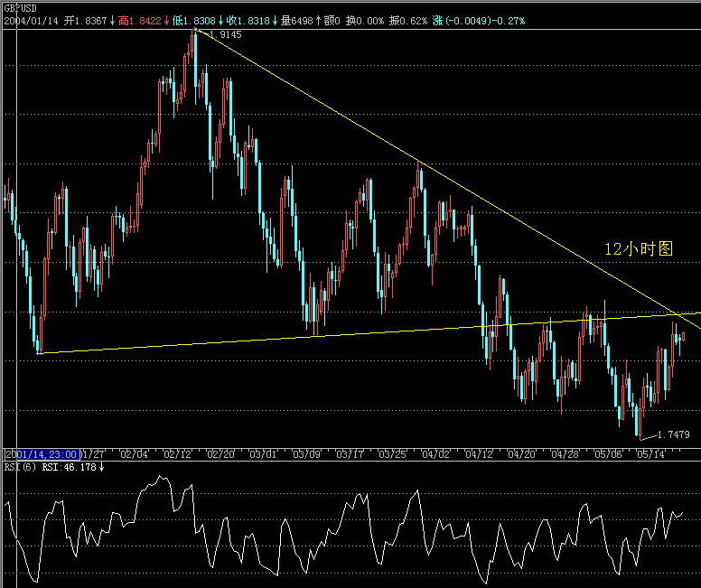Click the amplitude value 振0.62%
The width and height of the screenshot is (701, 588).
pyautogui.click(x=407, y=21)
